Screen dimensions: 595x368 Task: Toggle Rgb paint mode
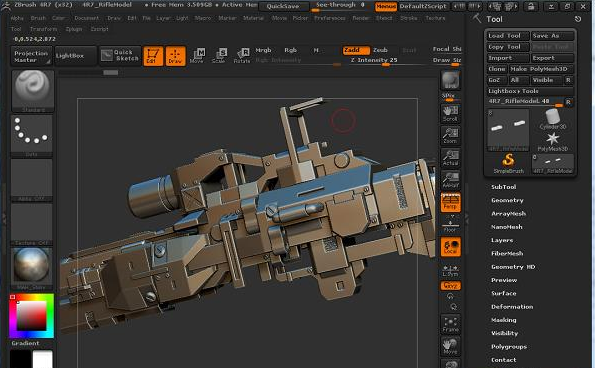click(290, 50)
